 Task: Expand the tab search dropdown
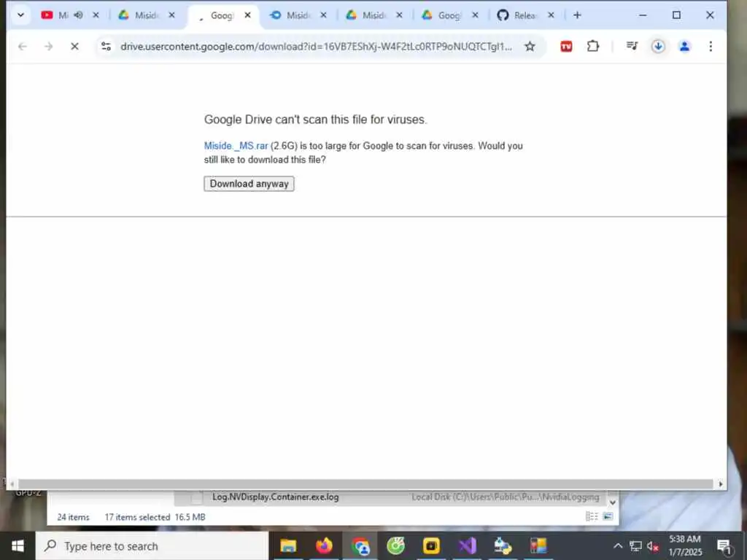(x=20, y=15)
